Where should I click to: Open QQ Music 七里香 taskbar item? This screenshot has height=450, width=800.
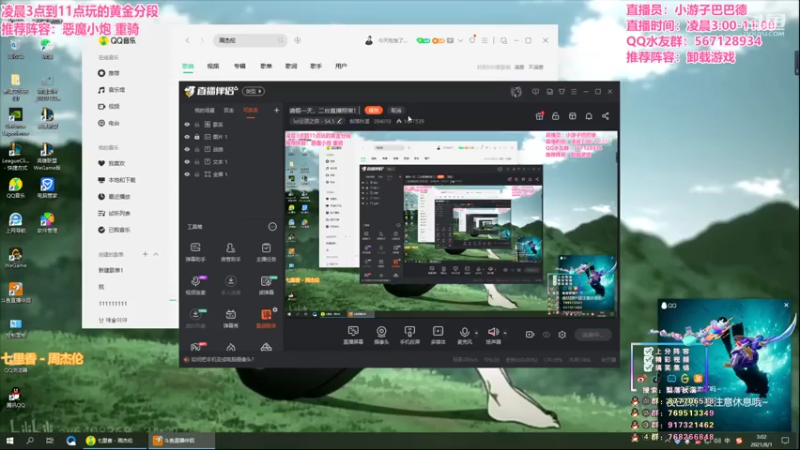114,440
